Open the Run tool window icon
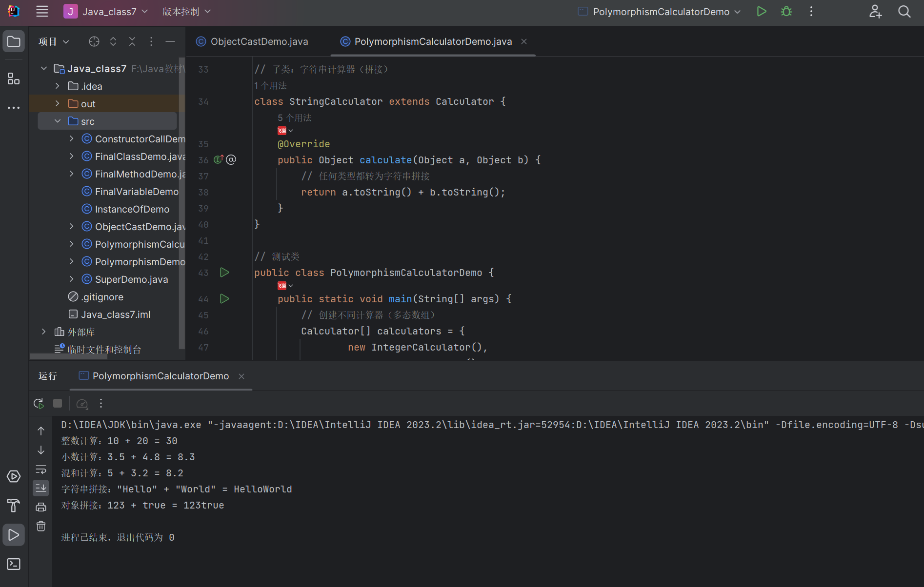This screenshot has height=587, width=924. [14, 535]
